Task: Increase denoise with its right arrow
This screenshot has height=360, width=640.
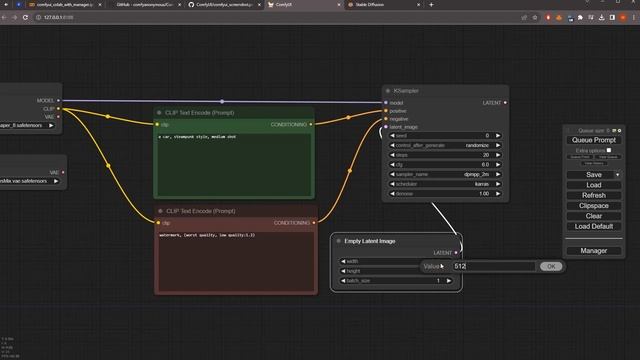Action: (498, 194)
